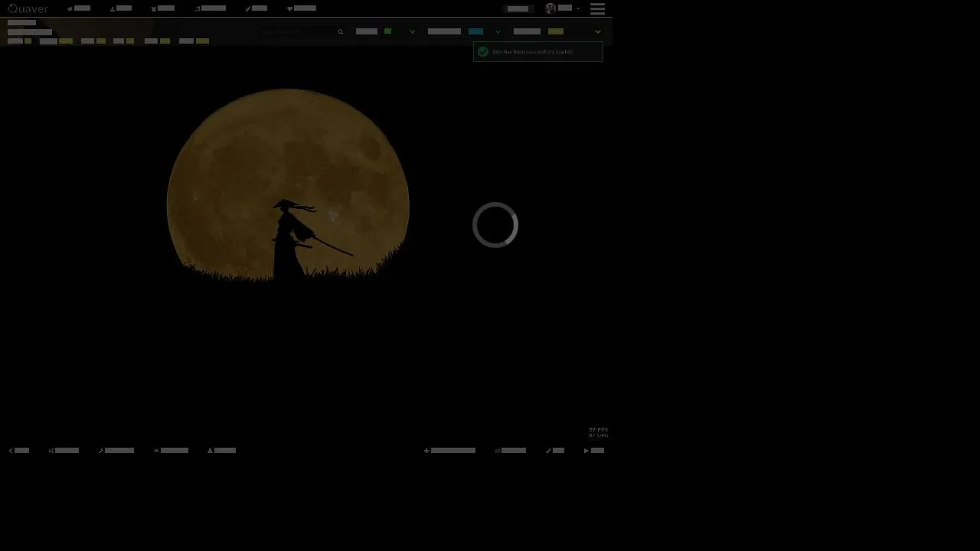Image resolution: width=980 pixels, height=551 pixels.
Task: Click the wrench icon in footer
Action: [101, 451]
